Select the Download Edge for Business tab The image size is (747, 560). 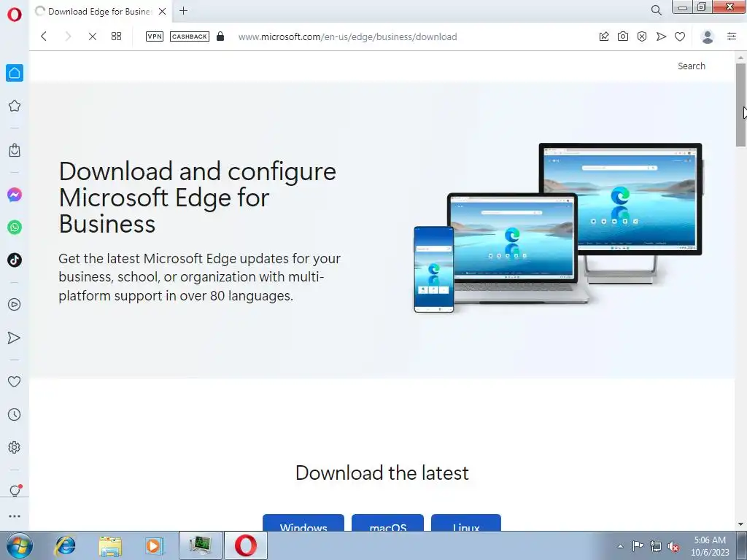pyautogui.click(x=101, y=12)
